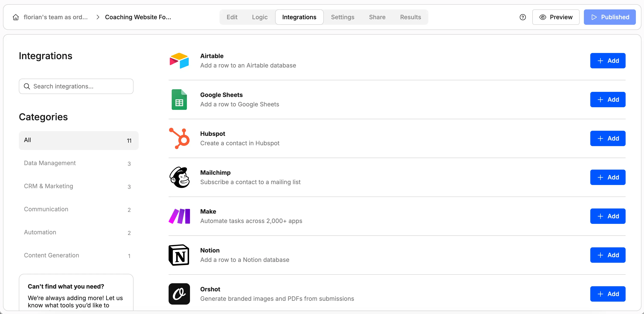
Task: Click the Preview eye icon
Action: click(543, 17)
